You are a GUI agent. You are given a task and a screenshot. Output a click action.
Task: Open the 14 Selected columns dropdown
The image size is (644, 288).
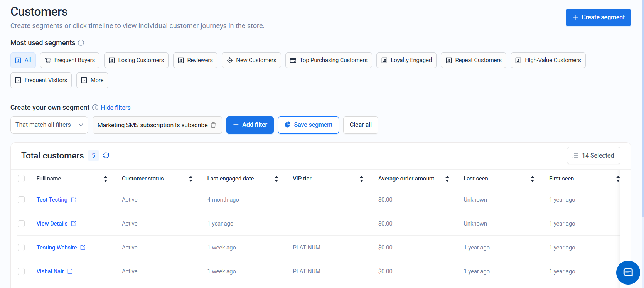593,155
